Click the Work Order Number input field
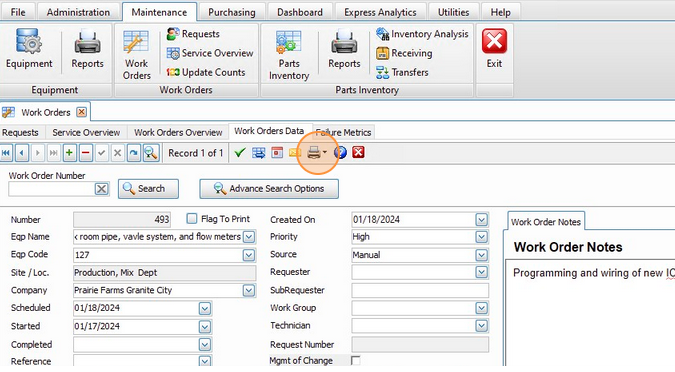 52,189
